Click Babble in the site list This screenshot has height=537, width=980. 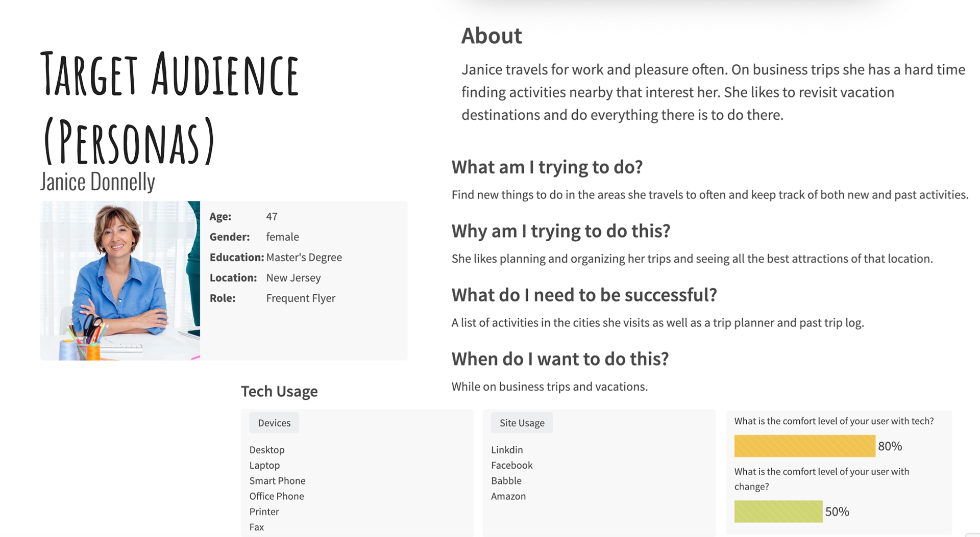click(506, 480)
